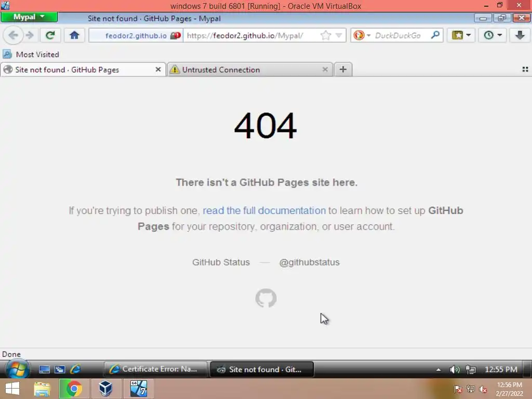Click the feodor2.github.io site identity box
This screenshot has height=399, width=532.
tap(136, 36)
